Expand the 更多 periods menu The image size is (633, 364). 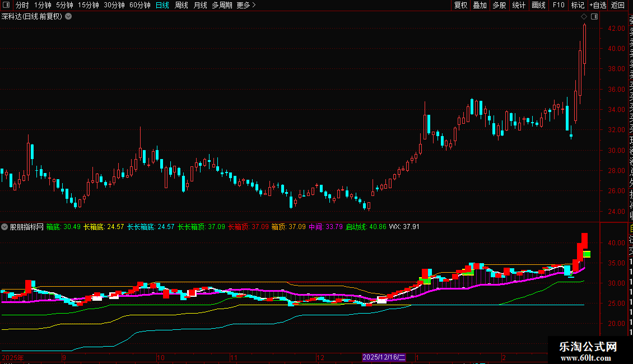coord(246,5)
